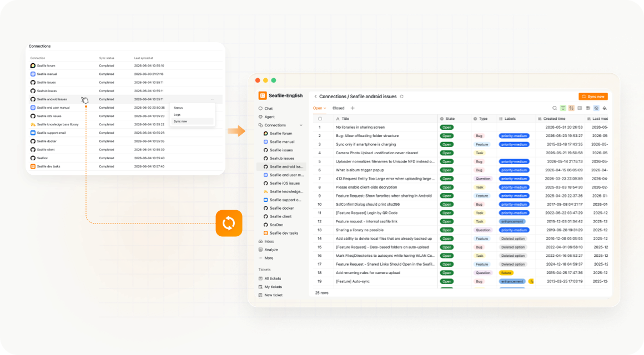
Task: Select Seafile client in the sidebar
Action: [x=280, y=216]
